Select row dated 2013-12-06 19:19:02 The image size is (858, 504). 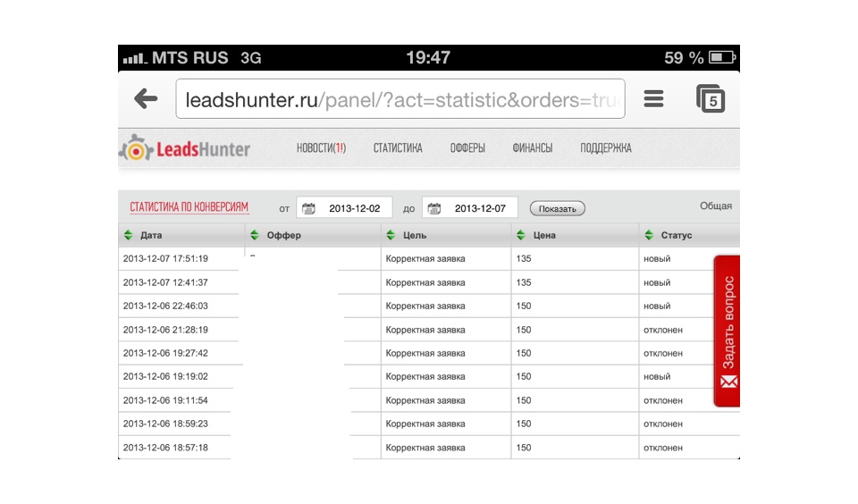pyautogui.click(x=429, y=376)
